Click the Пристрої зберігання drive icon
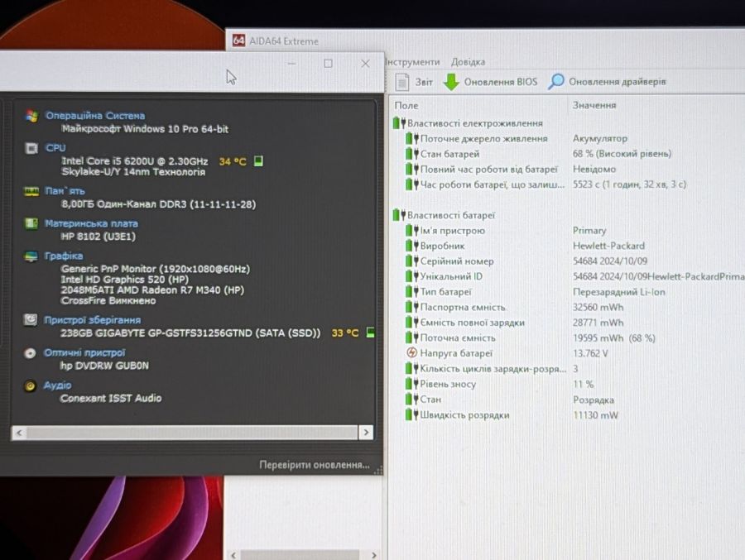 [31, 319]
